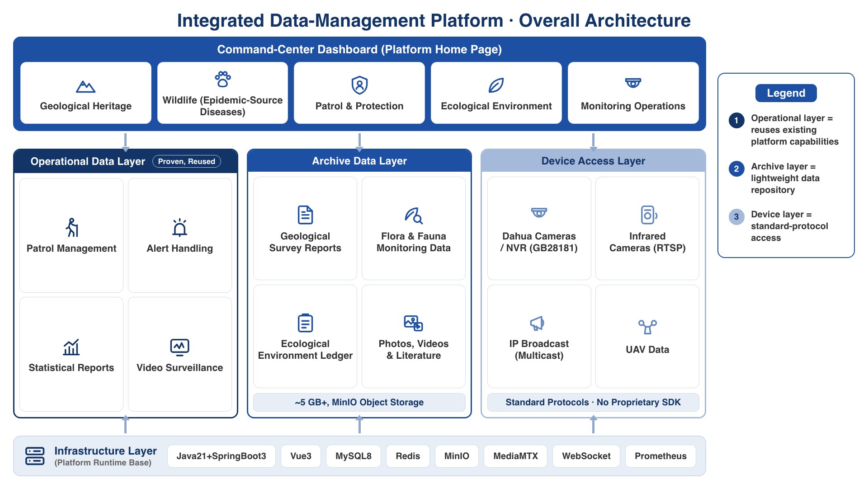The image size is (868, 488).
Task: Click the Infrared Cameras speaker-shaped icon
Action: coord(648,215)
